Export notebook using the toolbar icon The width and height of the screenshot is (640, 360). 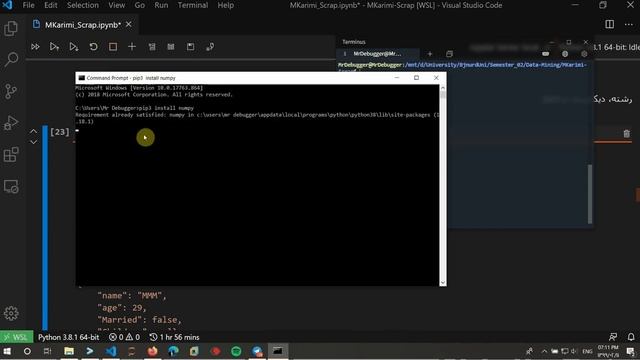coord(210,47)
